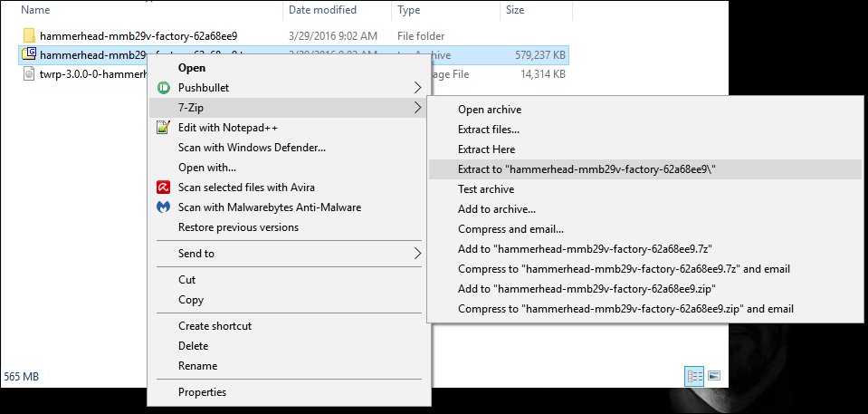The height and width of the screenshot is (414, 868).
Task: Click the 565 MB status bar text
Action: (x=22, y=376)
